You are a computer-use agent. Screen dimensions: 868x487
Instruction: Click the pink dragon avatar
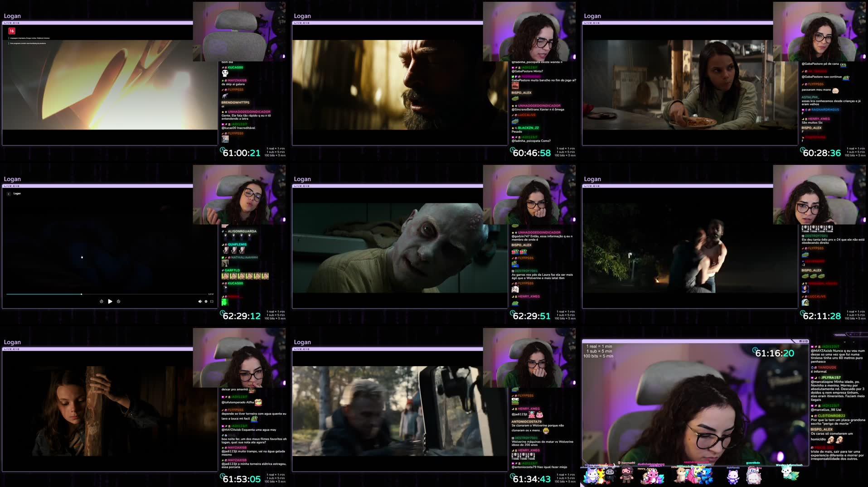[x=652, y=477]
